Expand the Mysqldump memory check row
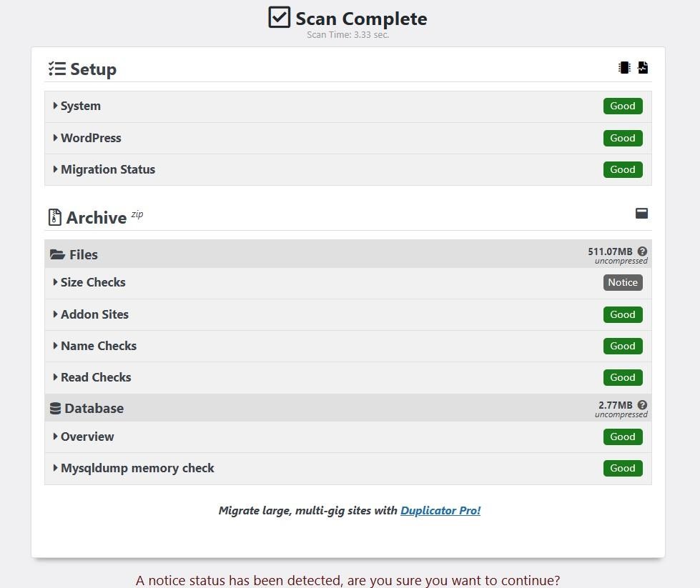This screenshot has width=700, height=588. pyautogui.click(x=347, y=469)
